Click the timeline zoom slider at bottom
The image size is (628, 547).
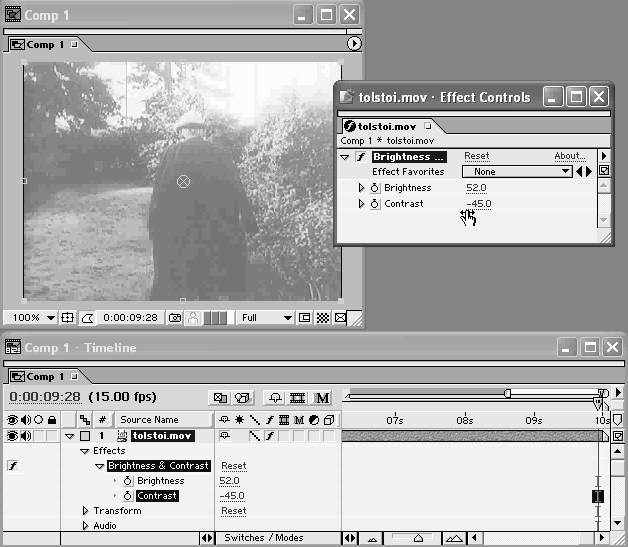(x=418, y=538)
